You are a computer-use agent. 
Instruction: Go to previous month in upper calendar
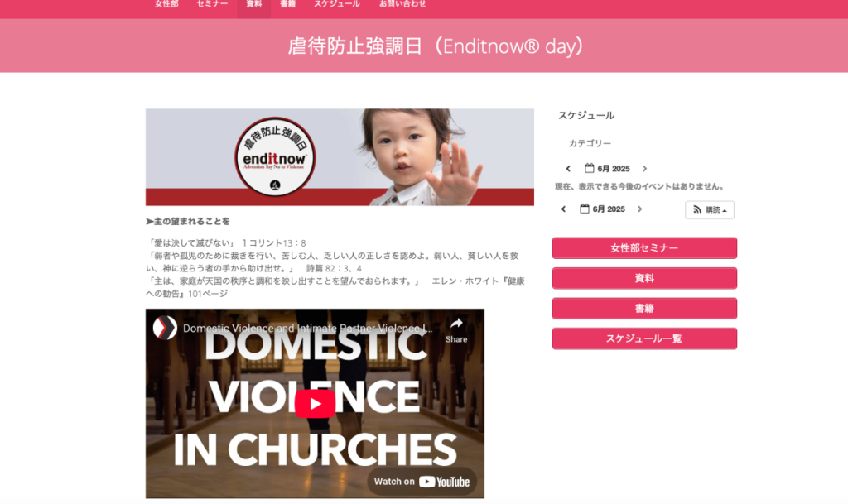(568, 169)
